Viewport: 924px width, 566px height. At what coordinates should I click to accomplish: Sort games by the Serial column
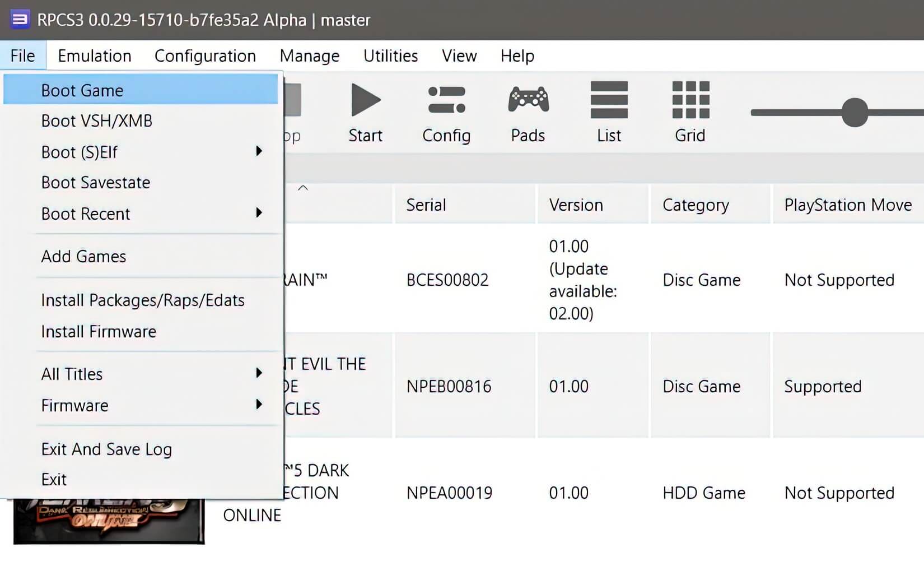point(426,204)
